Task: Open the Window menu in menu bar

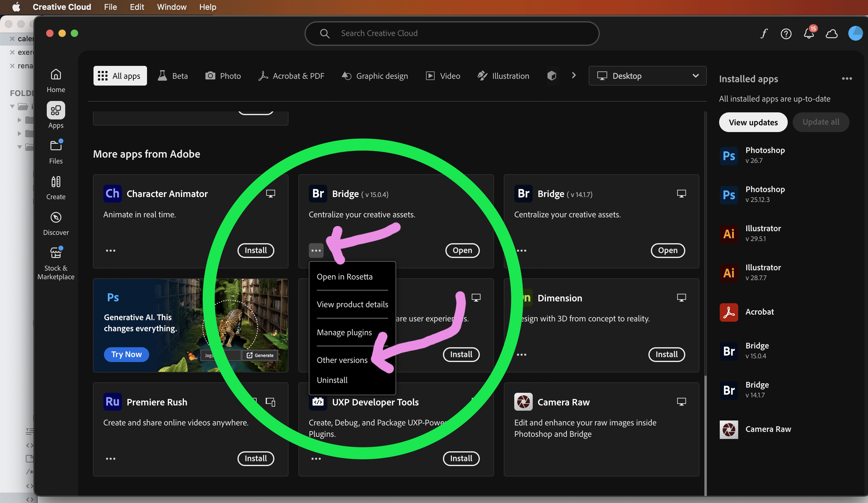Action: (172, 7)
